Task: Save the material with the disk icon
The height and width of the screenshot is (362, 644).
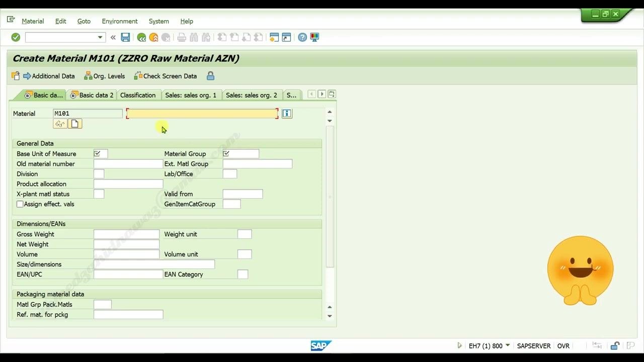Action: (x=125, y=37)
